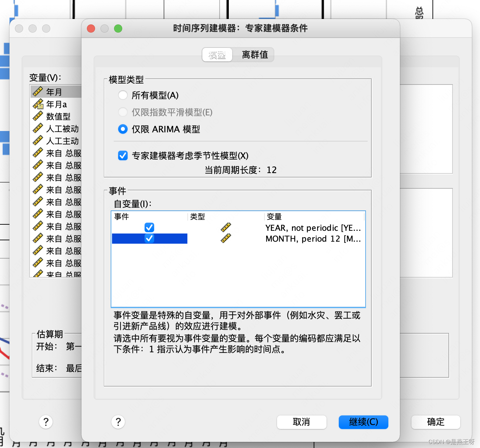Click the green zoom button of the dialog
Image resolution: width=480 pixels, height=448 pixels.
[x=118, y=29]
